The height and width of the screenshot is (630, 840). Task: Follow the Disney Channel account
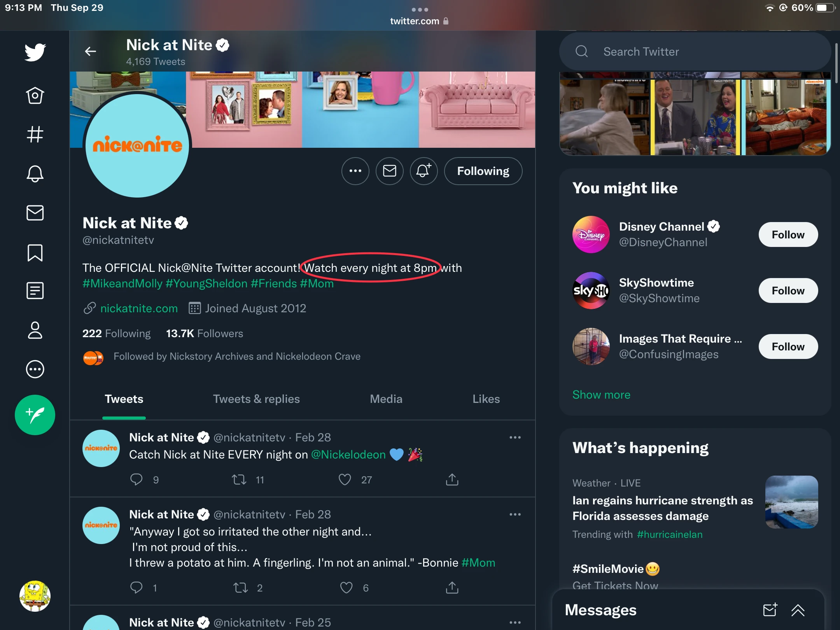coord(788,234)
